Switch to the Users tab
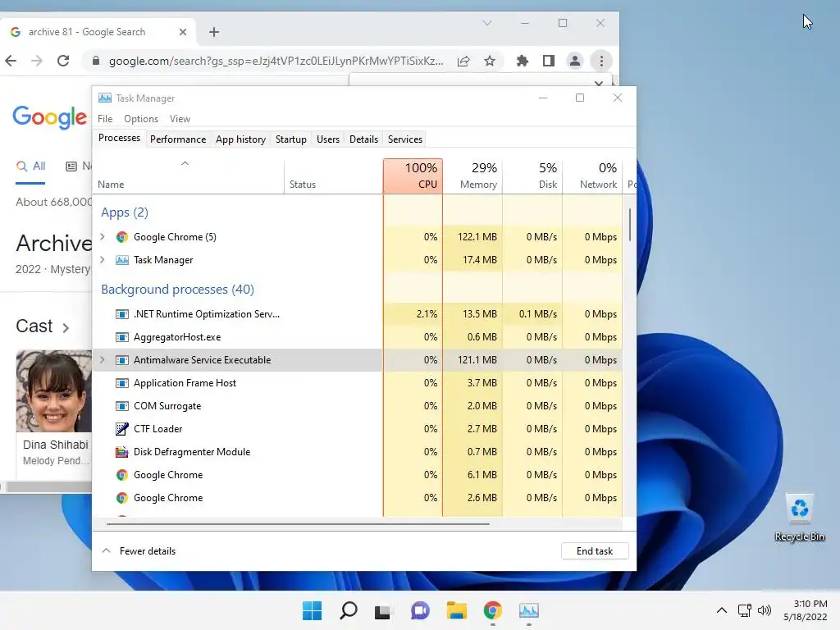Viewport: 840px width, 630px height. [328, 139]
